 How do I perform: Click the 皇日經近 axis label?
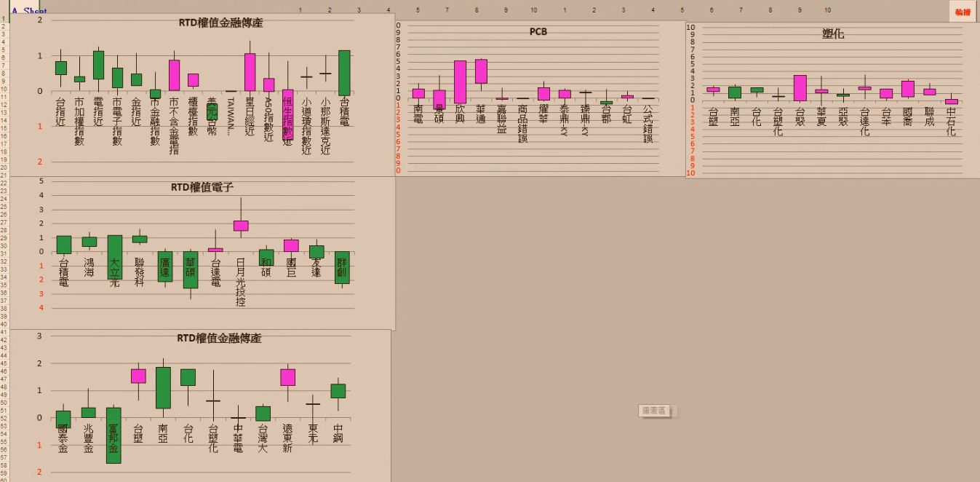click(250, 116)
